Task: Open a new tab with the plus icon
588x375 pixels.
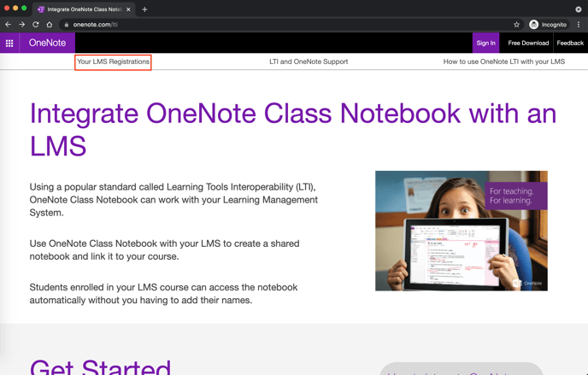Action: pos(144,9)
